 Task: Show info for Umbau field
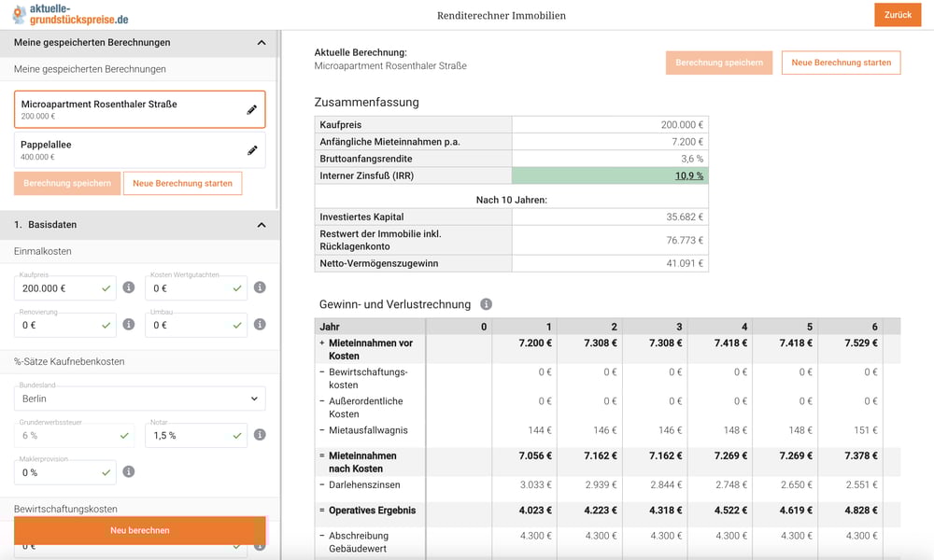[x=260, y=325]
